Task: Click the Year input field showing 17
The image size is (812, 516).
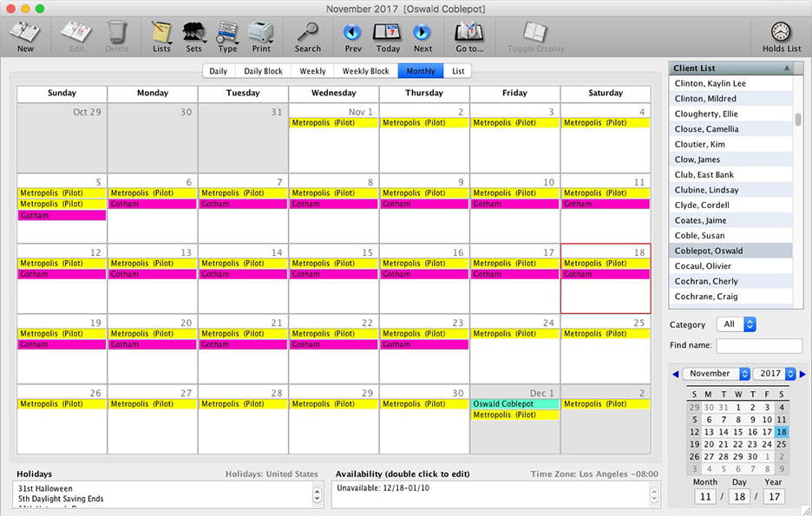Action: [774, 496]
